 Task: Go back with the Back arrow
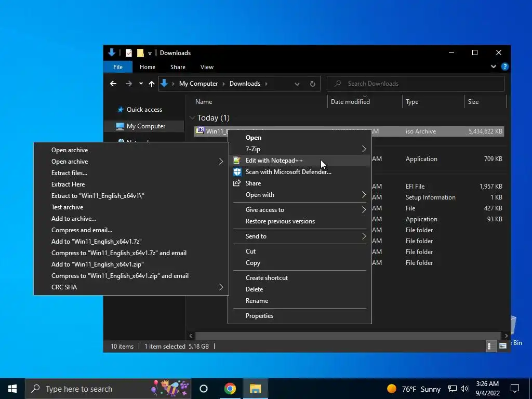113,84
